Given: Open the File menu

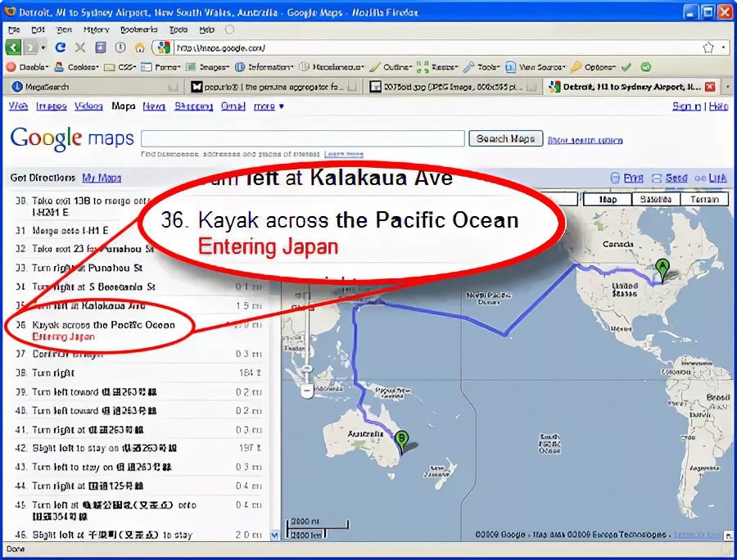Looking at the screenshot, I should pyautogui.click(x=14, y=29).
